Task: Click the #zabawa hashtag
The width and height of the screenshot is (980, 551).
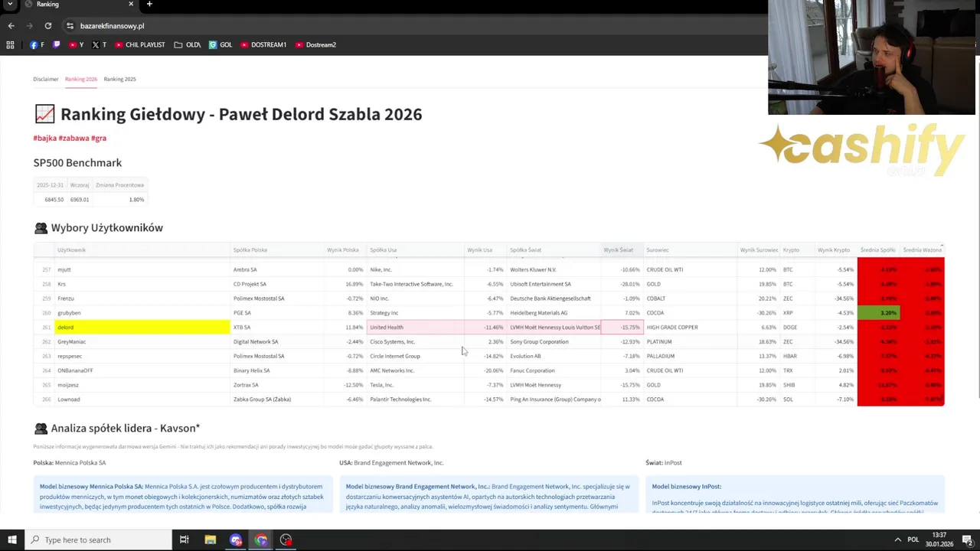Action: 73,138
